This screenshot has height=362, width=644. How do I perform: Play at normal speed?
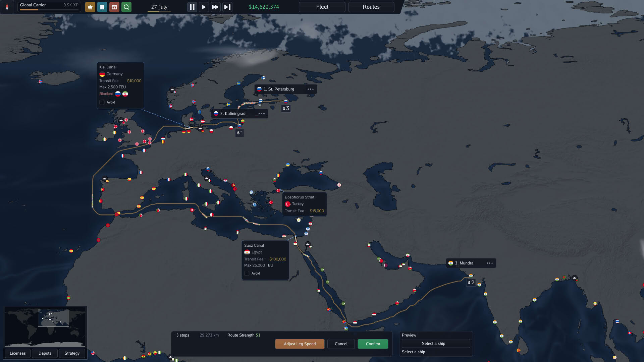[x=204, y=7]
